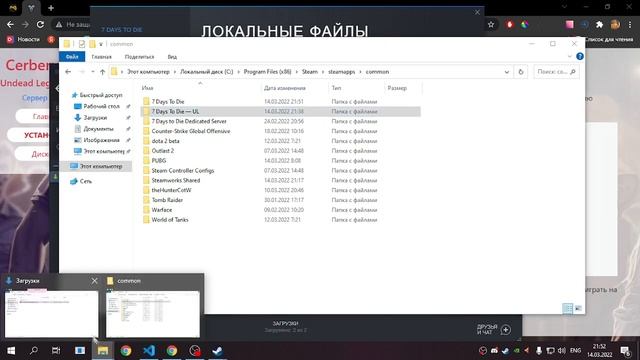Open the Файл ribbon tab
This screenshot has width=640, height=360.
tap(72, 57)
